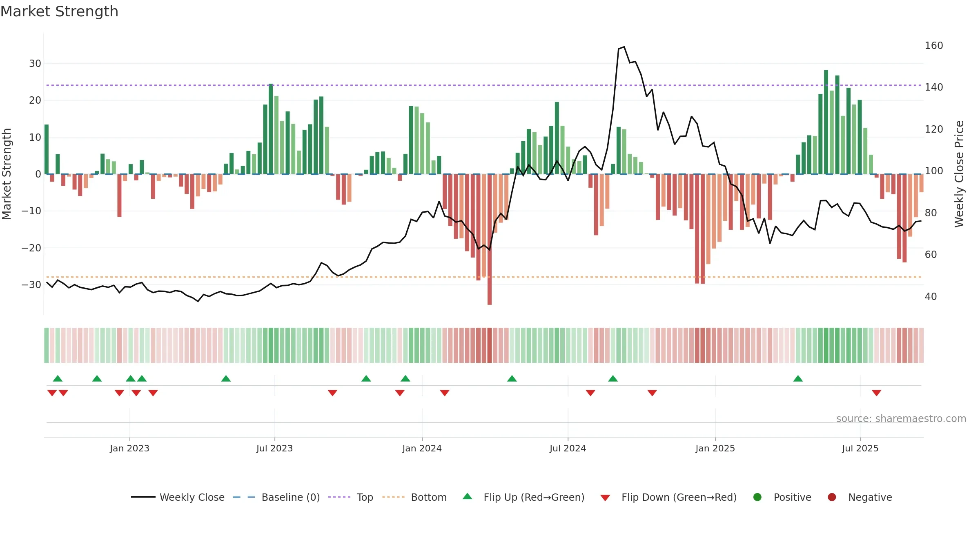Click the green Positive circle legend icon

pyautogui.click(x=757, y=497)
